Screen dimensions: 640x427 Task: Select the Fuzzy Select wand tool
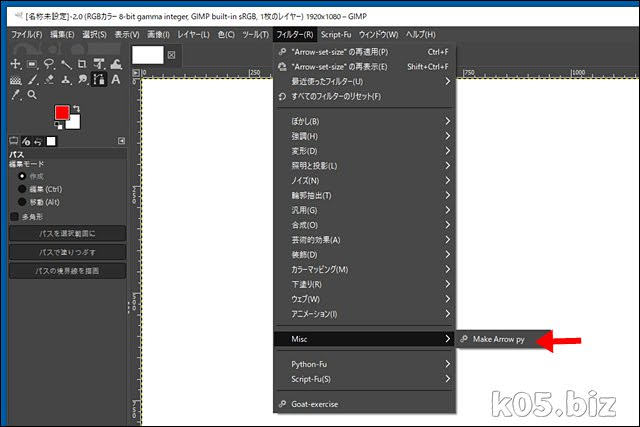tap(66, 64)
